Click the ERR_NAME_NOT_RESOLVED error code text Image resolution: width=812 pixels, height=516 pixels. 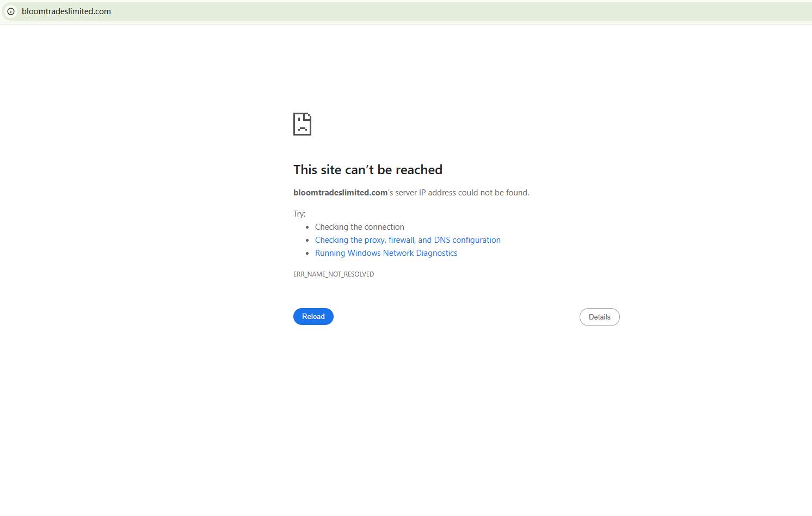tap(334, 274)
